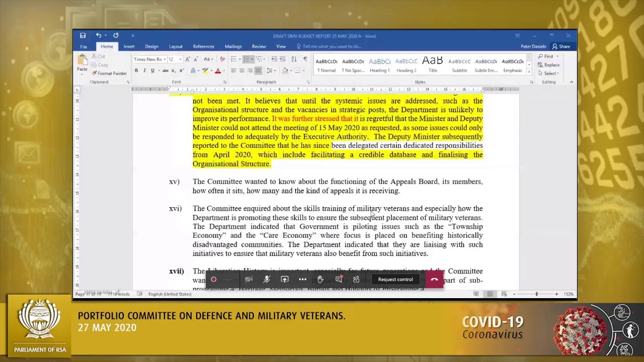The height and width of the screenshot is (362, 644).
Task: Toggle Italic formatting
Action: click(x=144, y=70)
